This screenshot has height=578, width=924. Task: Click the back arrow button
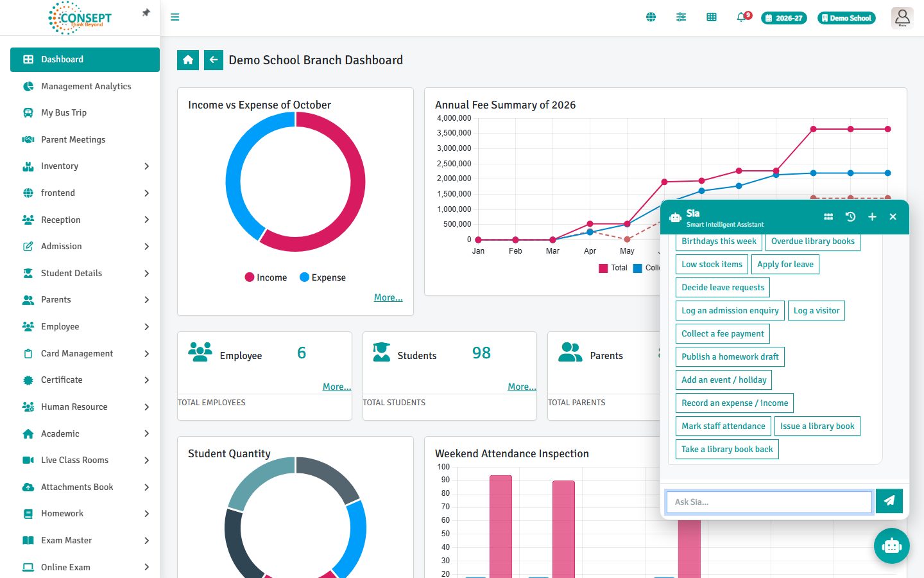click(x=214, y=60)
